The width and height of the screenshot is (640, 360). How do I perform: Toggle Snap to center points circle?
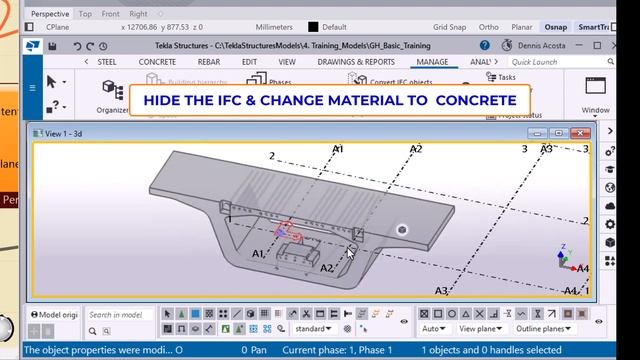pos(452,313)
